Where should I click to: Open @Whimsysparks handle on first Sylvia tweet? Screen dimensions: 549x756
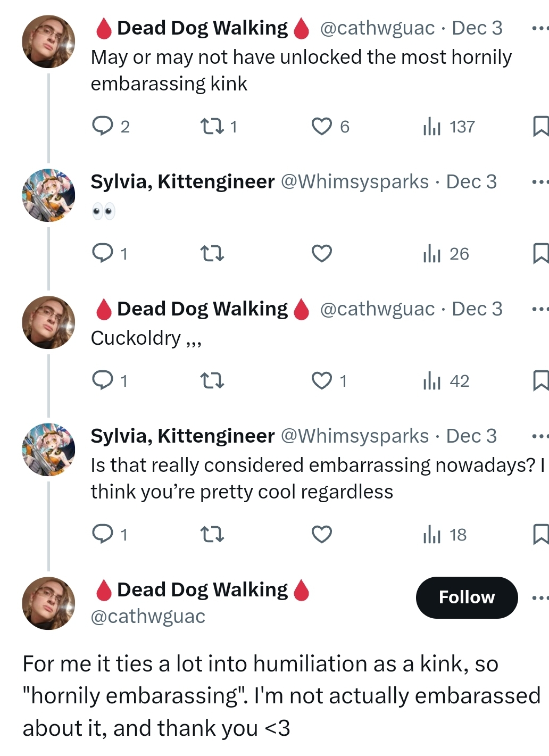pos(354,182)
